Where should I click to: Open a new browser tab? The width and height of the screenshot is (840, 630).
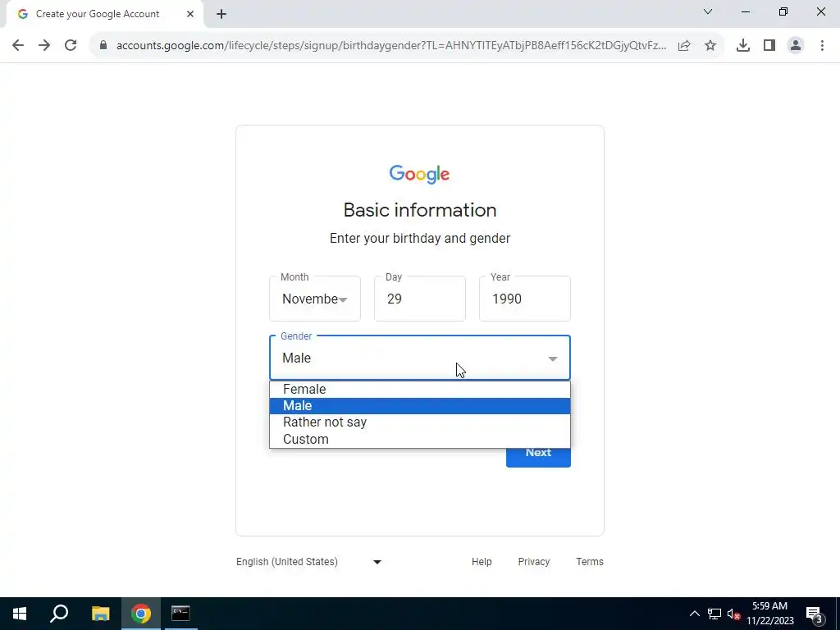point(221,14)
